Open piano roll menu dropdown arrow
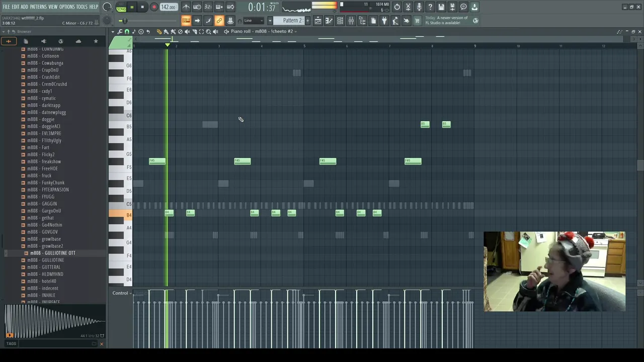The image size is (644, 362). pyautogui.click(x=113, y=32)
